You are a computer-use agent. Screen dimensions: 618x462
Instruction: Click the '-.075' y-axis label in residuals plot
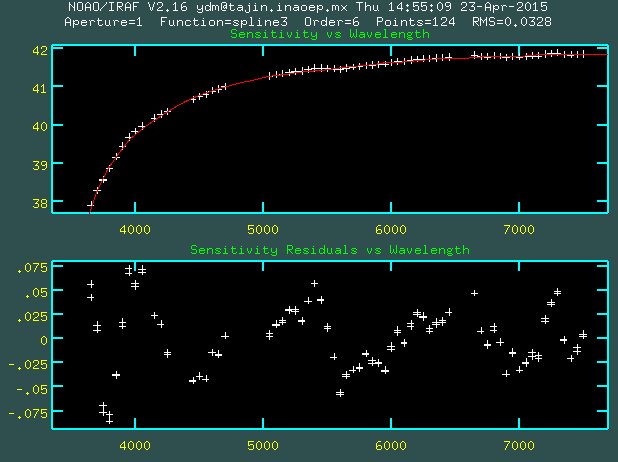[x=28, y=414]
